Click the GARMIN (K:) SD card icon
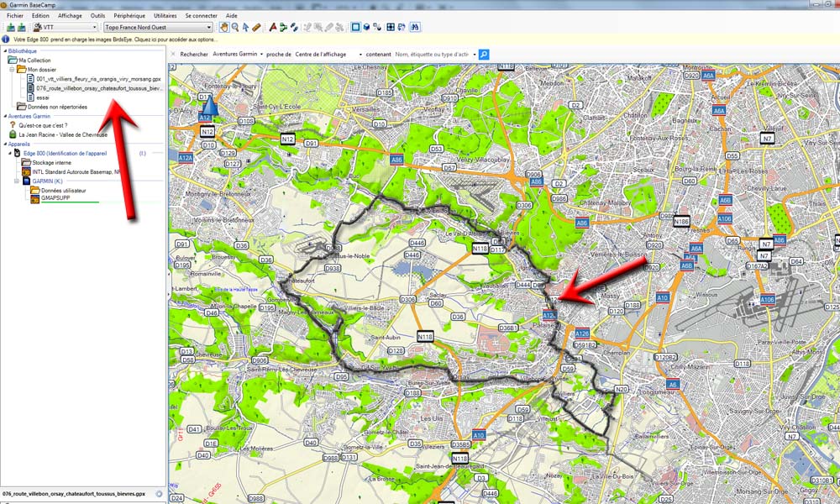Viewport: 840px width, 504px height. click(26, 181)
